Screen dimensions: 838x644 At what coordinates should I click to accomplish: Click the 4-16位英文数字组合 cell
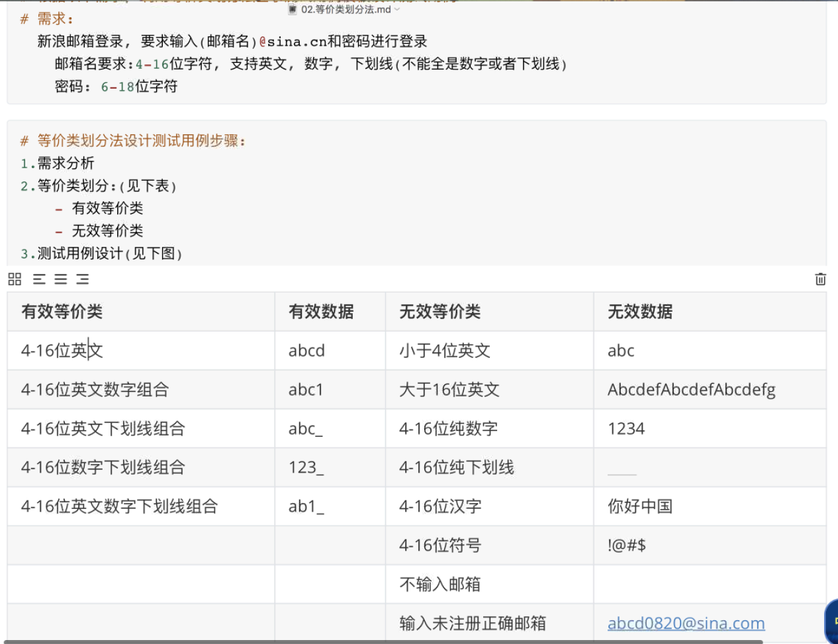pyautogui.click(x=141, y=390)
